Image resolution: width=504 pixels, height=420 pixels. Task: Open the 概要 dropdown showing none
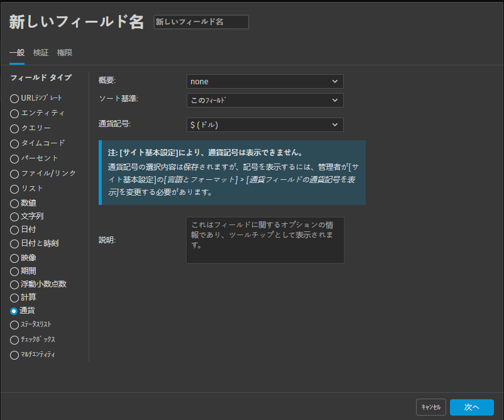pyautogui.click(x=264, y=81)
